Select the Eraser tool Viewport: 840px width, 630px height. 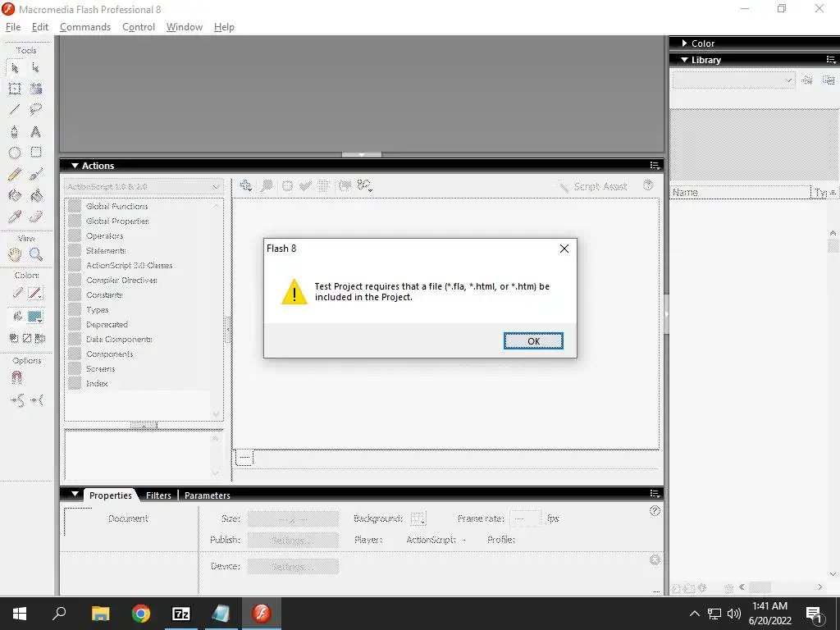pyautogui.click(x=36, y=217)
